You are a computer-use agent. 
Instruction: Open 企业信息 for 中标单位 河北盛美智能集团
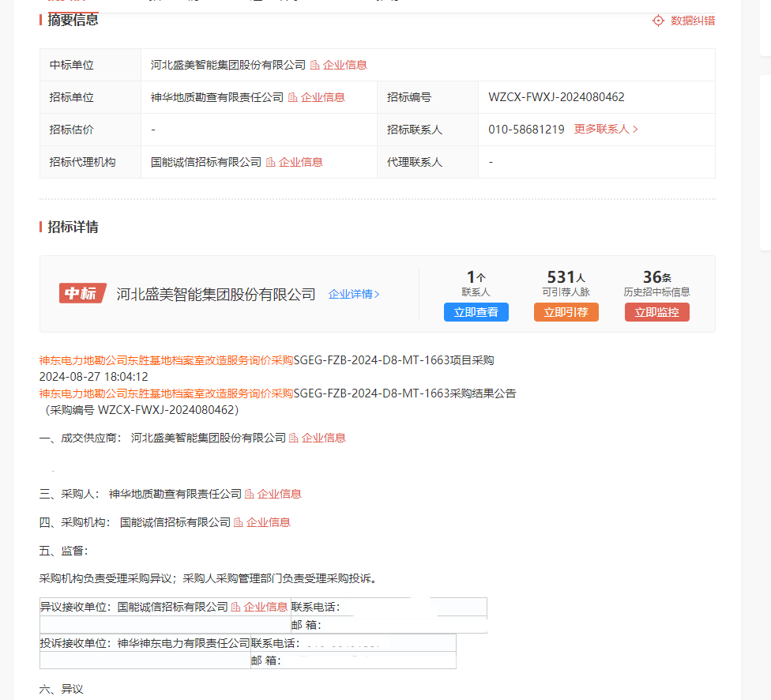(344, 65)
